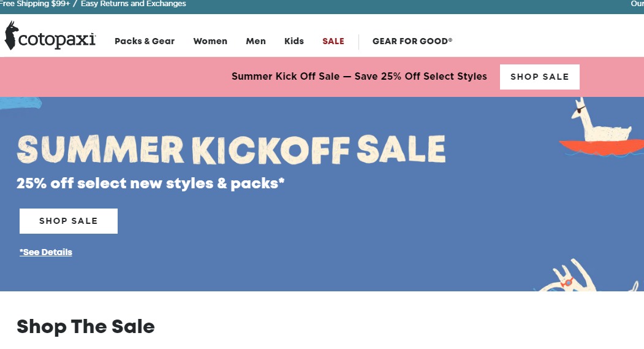The width and height of the screenshot is (644, 349).
Task: Click the cotopaxi wordmark text
Action: point(58,40)
